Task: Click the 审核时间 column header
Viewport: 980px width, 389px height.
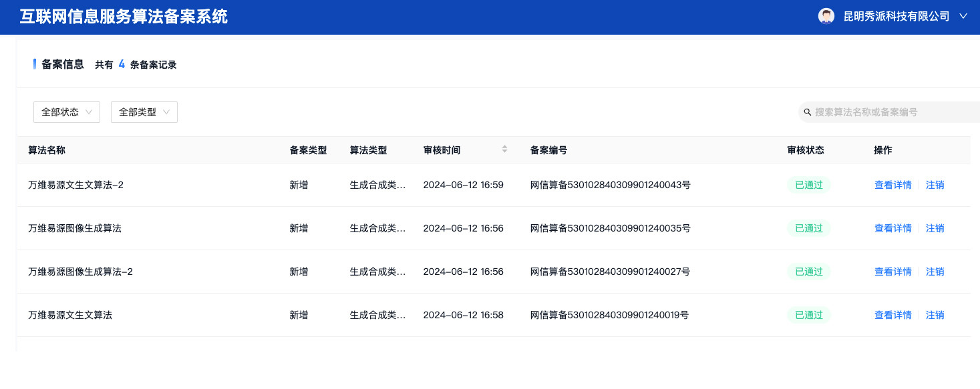Action: coord(442,150)
